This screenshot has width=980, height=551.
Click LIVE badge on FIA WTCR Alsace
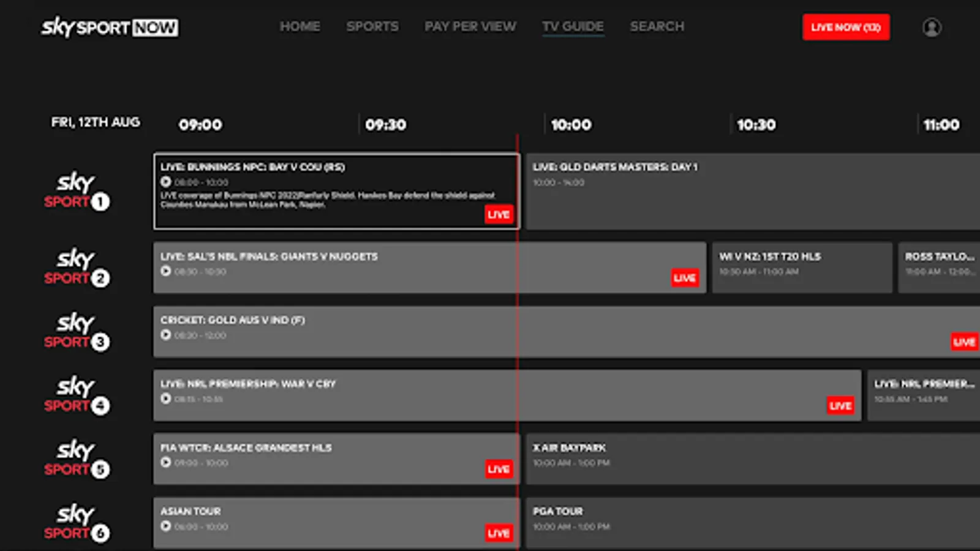click(499, 469)
